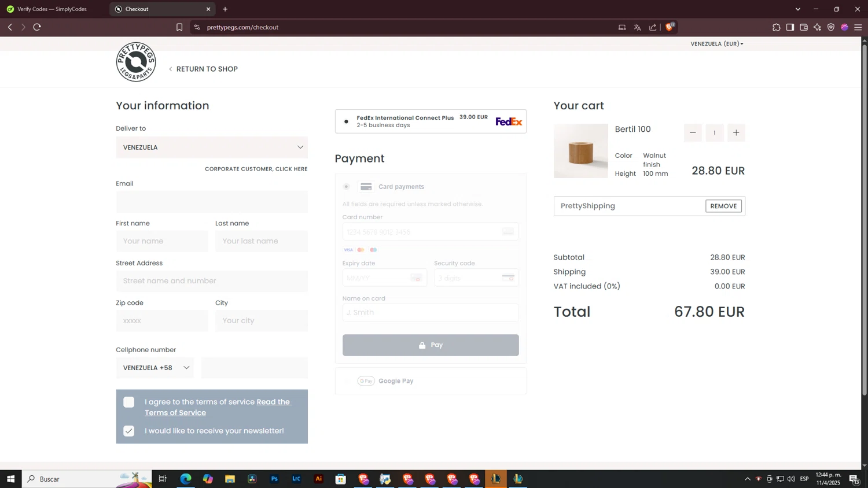Open the Venezuela (EUR) currency selector

pyautogui.click(x=717, y=44)
